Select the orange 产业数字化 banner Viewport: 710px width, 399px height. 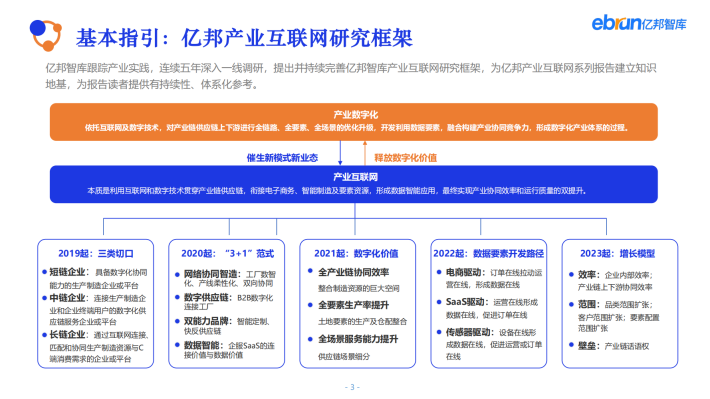[x=354, y=122]
